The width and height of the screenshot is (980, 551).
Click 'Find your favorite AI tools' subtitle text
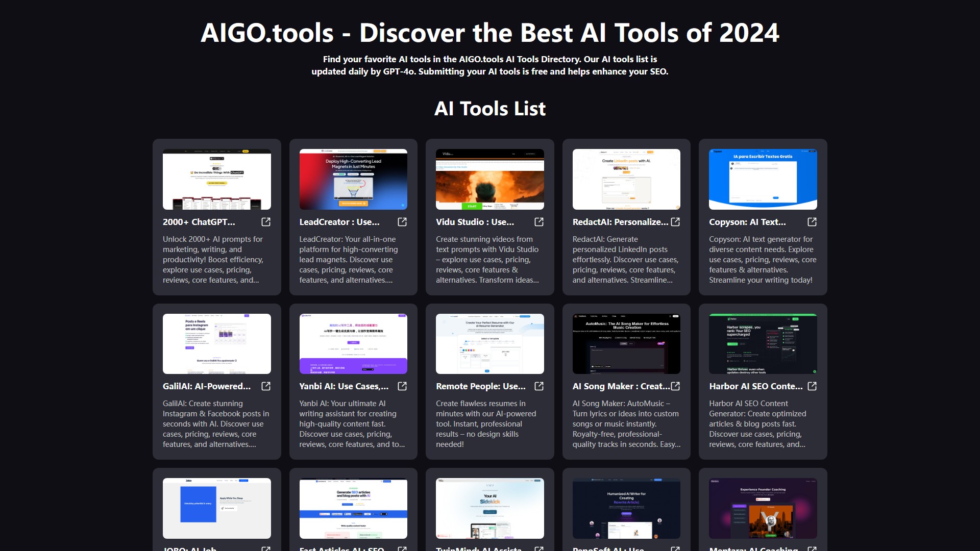click(490, 65)
